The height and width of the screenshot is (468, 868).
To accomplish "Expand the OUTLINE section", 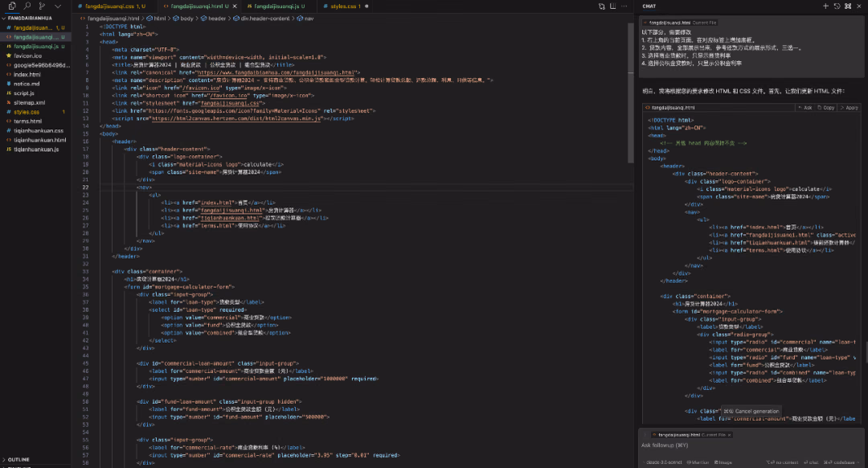I will coord(18,460).
